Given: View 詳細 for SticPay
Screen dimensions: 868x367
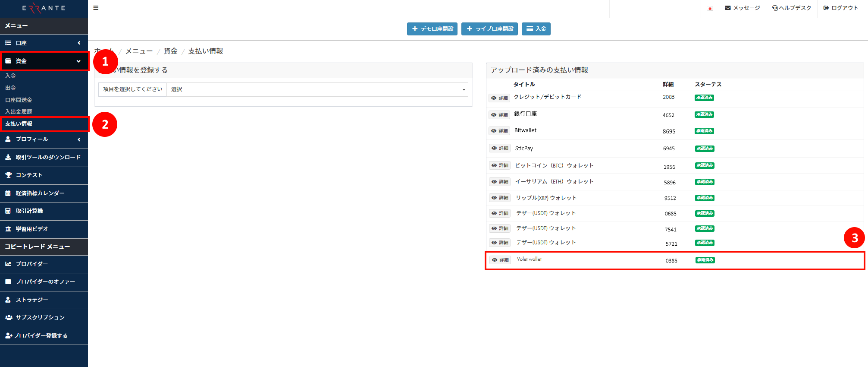Looking at the screenshot, I should [x=500, y=148].
